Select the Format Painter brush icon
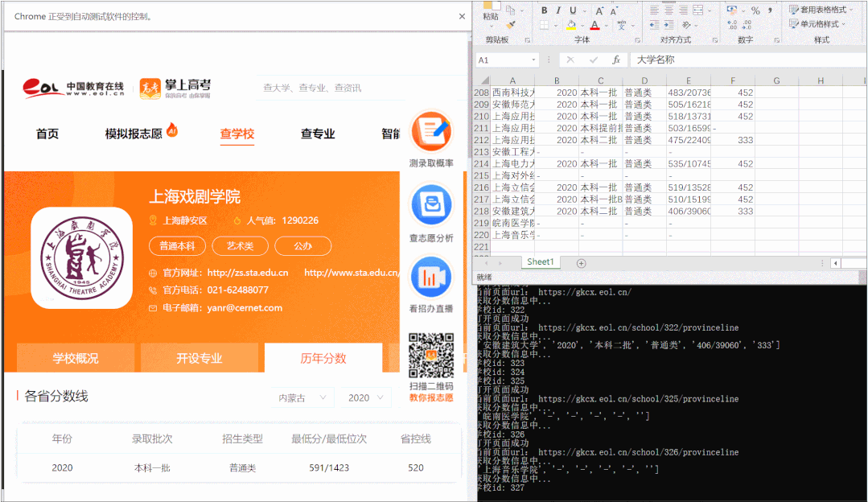The height and width of the screenshot is (502, 868). pyautogui.click(x=510, y=24)
